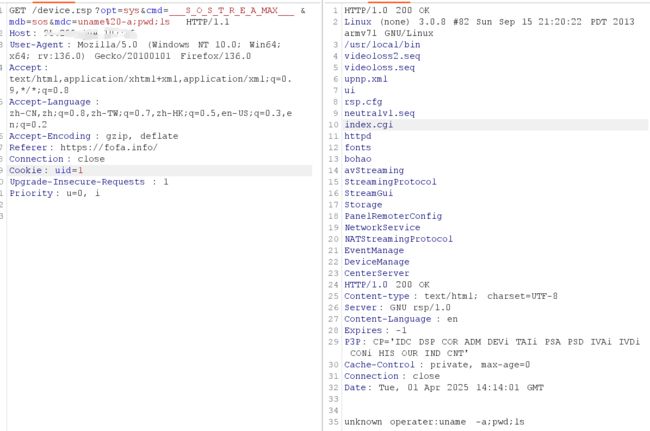Image resolution: width=650 pixels, height=431 pixels.
Task: Select the rsp.cfg entry
Action: click(x=363, y=102)
